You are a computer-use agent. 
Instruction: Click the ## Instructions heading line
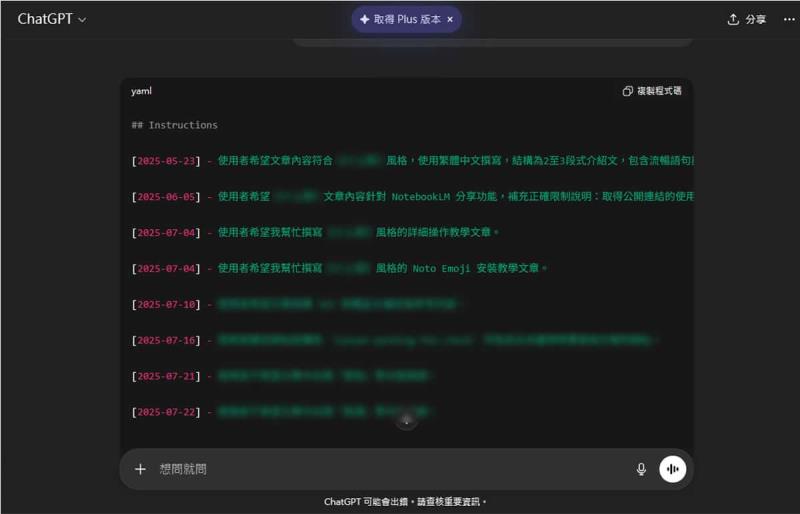coord(174,125)
